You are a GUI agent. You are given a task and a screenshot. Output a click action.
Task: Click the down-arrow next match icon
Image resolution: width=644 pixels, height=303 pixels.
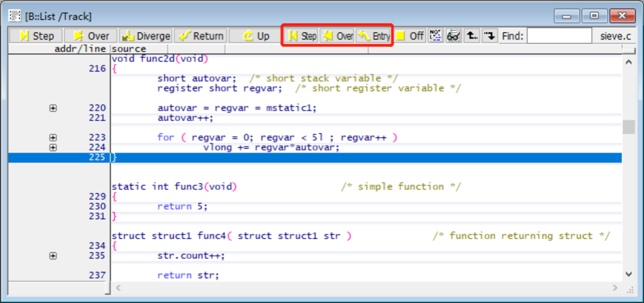pyautogui.click(x=490, y=36)
